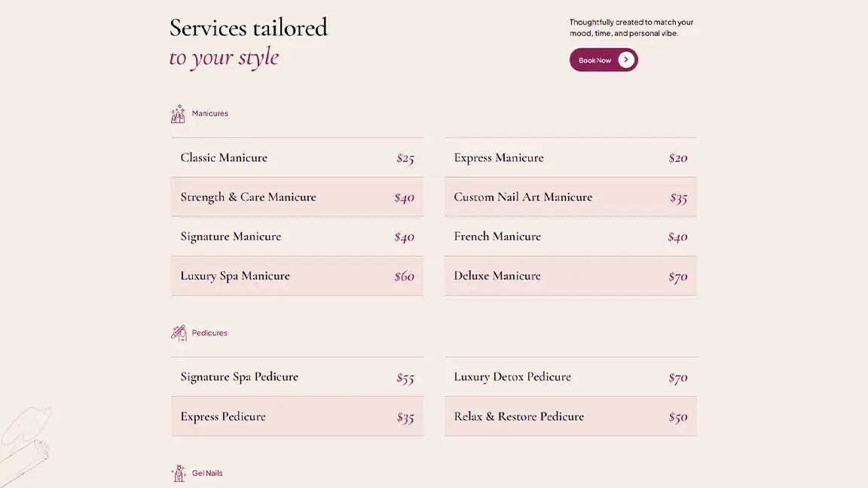Click the Manicures nail polish icon

[179, 114]
